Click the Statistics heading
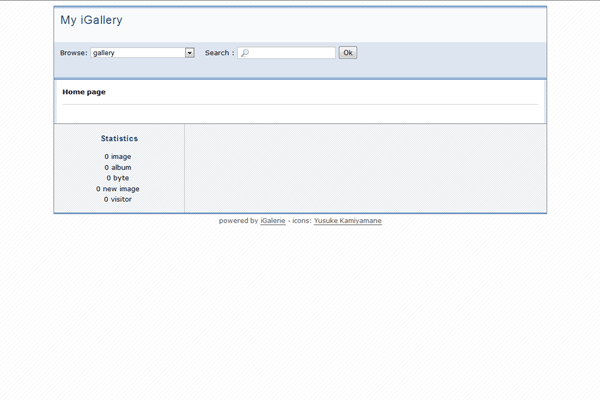The height and width of the screenshot is (400, 600). click(119, 139)
